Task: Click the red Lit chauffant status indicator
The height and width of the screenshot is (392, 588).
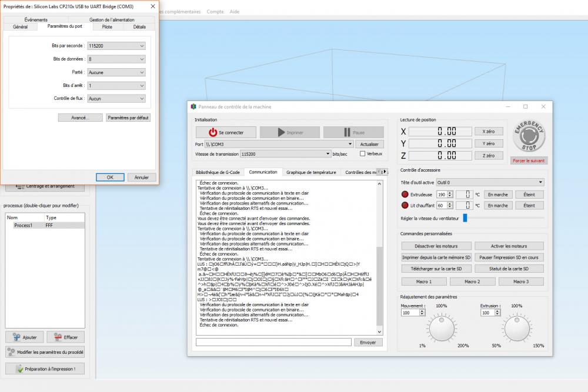Action: [405, 205]
